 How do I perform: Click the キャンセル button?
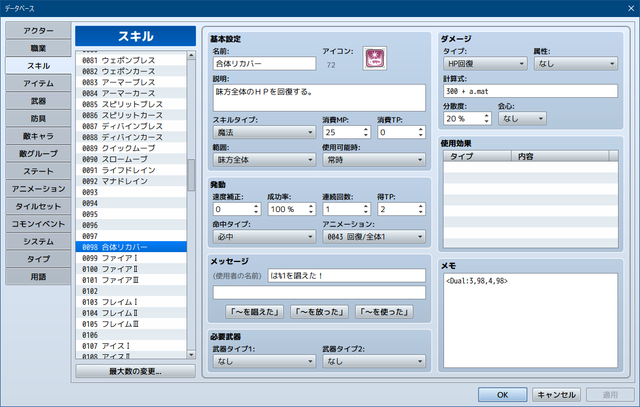click(556, 395)
